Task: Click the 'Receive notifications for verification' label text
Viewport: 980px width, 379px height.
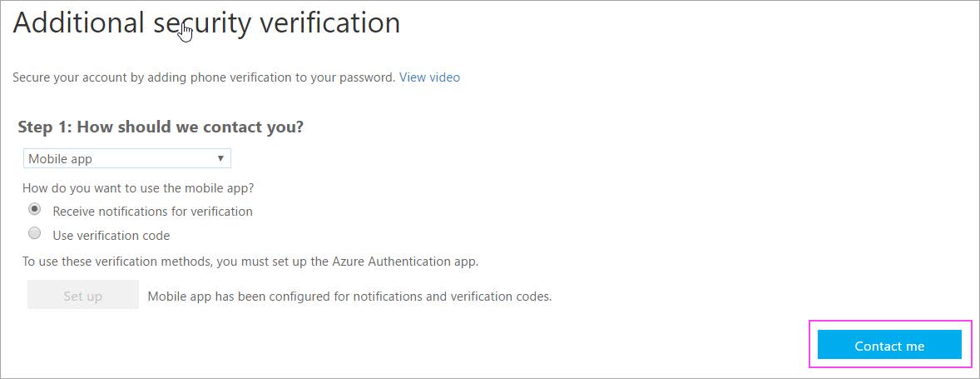Action: point(152,212)
